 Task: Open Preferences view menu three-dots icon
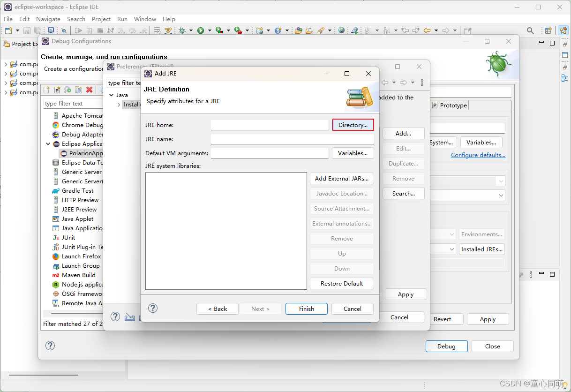click(x=422, y=83)
